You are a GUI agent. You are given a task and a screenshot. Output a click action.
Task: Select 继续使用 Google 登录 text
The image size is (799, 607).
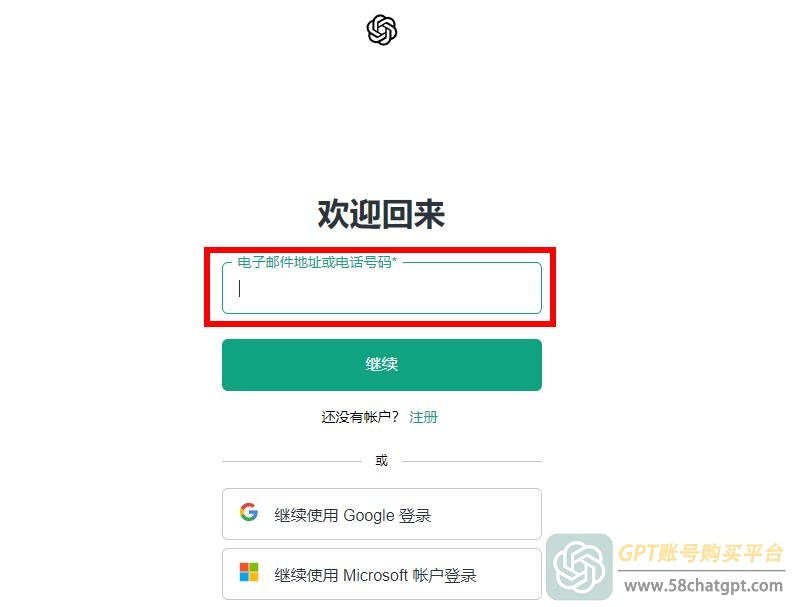click(x=353, y=515)
